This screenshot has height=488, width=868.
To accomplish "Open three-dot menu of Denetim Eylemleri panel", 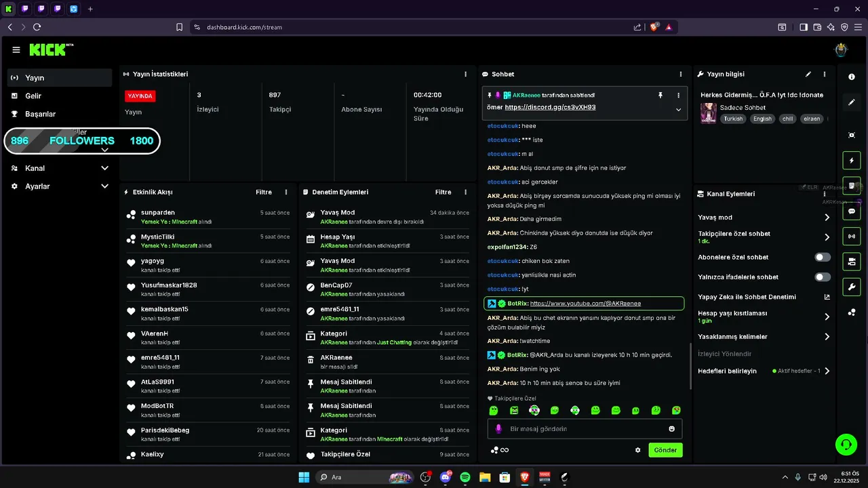I will (x=465, y=192).
